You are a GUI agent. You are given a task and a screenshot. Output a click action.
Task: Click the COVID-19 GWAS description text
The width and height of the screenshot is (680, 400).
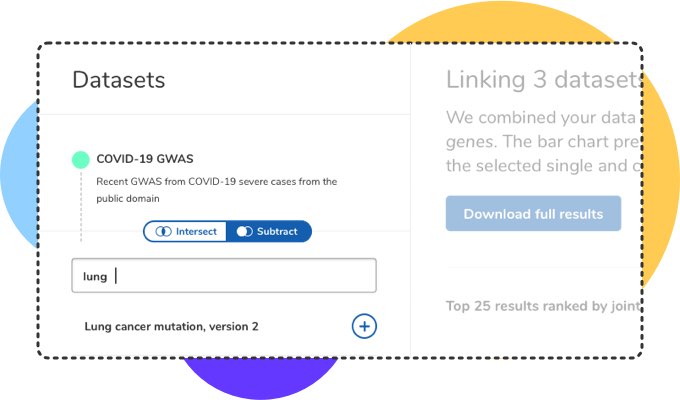click(216, 189)
